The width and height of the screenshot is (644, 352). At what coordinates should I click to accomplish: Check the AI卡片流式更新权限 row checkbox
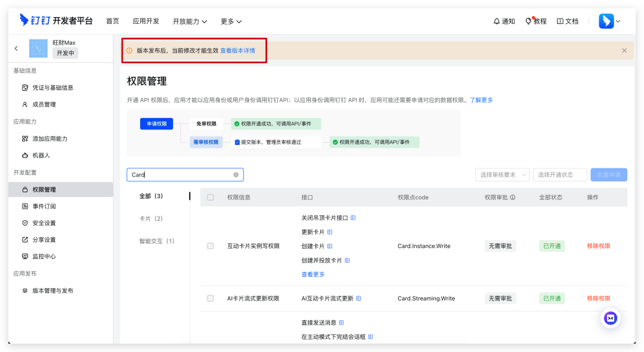coord(210,298)
